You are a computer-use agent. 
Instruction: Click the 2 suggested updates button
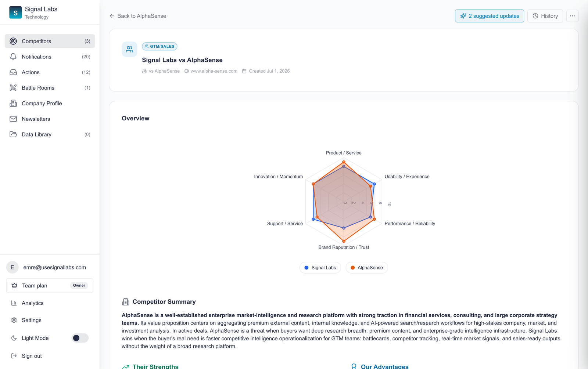[490, 16]
